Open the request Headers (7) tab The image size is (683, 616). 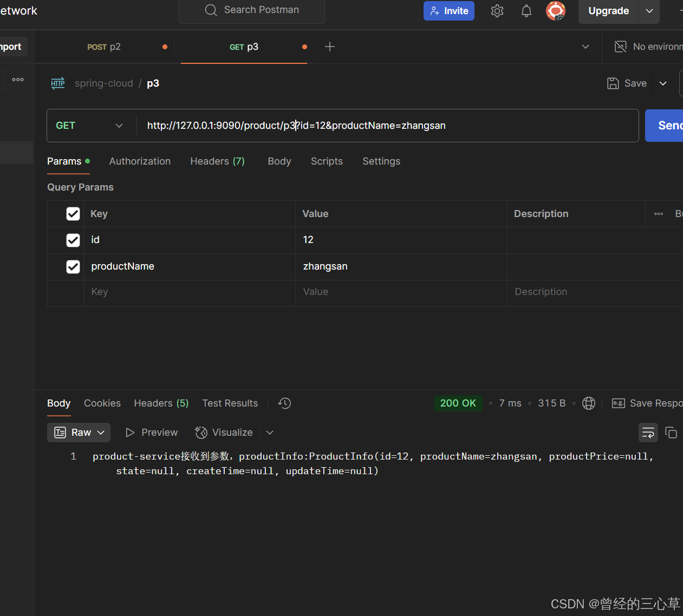[217, 161]
